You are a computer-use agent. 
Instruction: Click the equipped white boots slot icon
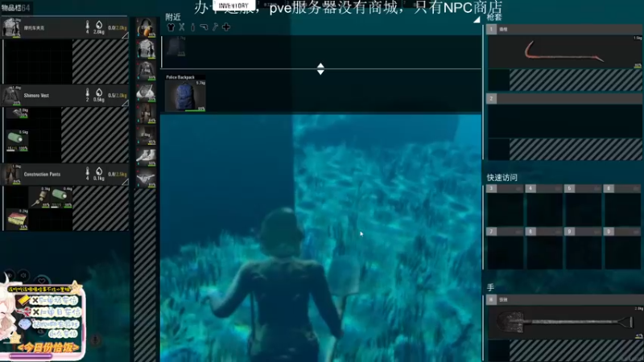[146, 156]
